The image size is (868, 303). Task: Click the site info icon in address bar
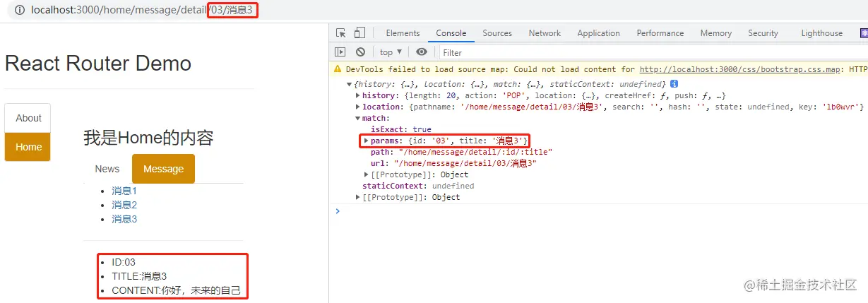[19, 10]
